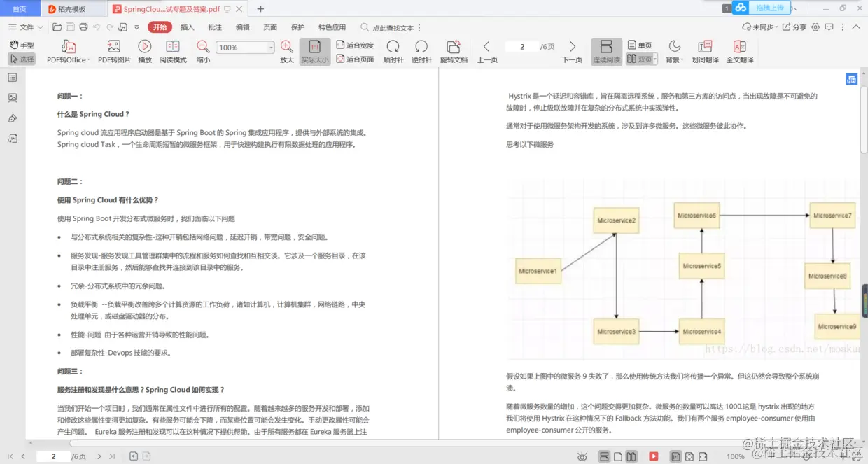Click the 分享 share button
This screenshot has height=464, width=868.
(794, 27)
